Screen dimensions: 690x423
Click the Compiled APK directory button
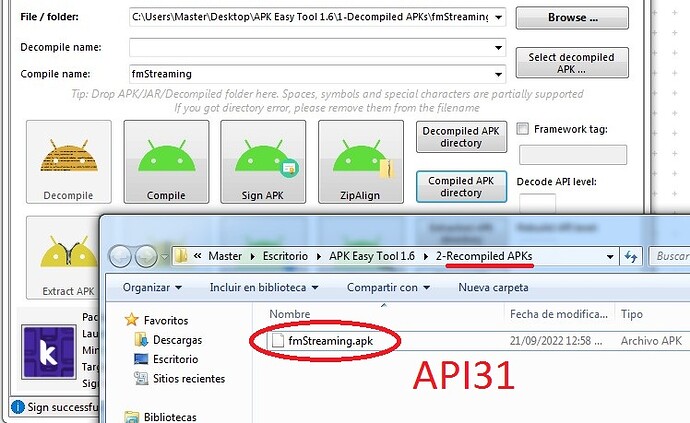(x=461, y=187)
